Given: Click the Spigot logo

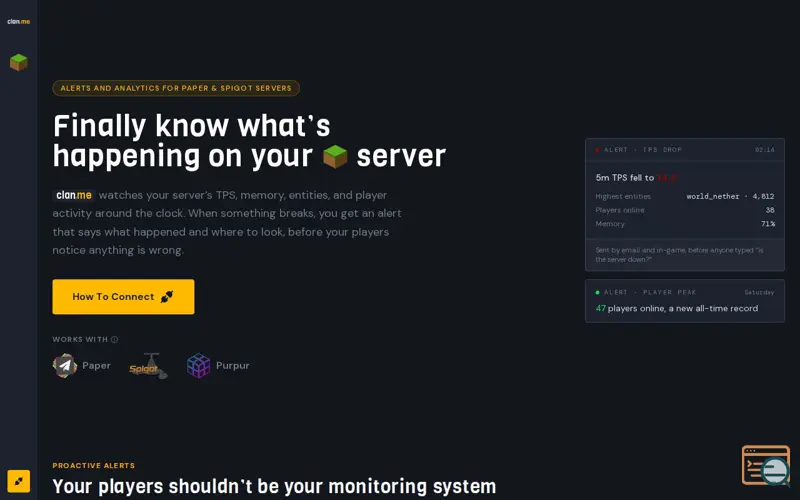Looking at the screenshot, I should click(148, 366).
